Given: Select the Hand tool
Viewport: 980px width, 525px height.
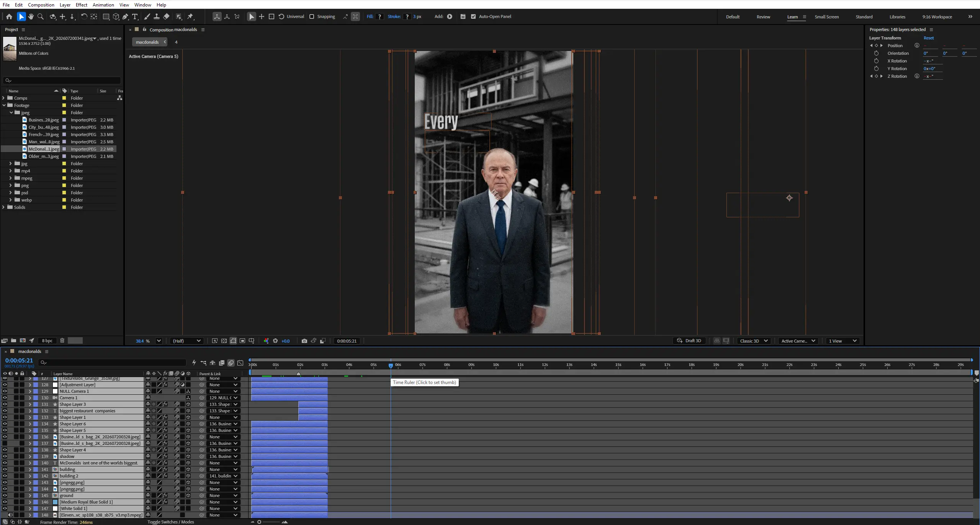Looking at the screenshot, I should 31,16.
